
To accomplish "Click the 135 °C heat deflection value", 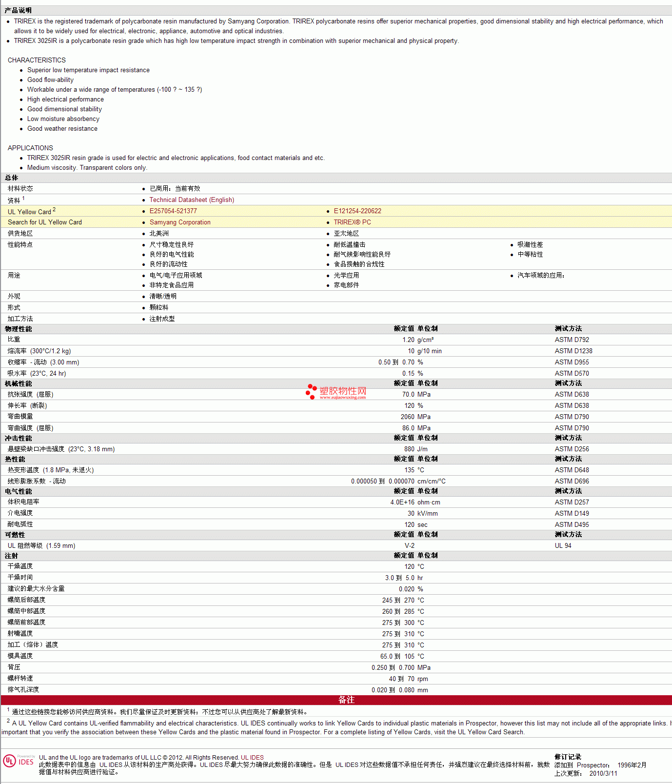I will [414, 470].
